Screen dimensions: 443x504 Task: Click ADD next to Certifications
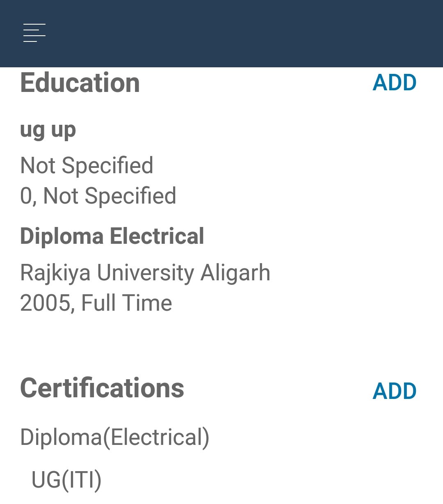tap(394, 391)
